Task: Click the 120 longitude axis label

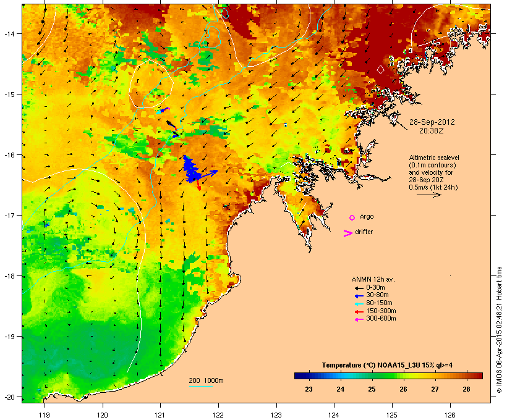Action: click(x=103, y=415)
